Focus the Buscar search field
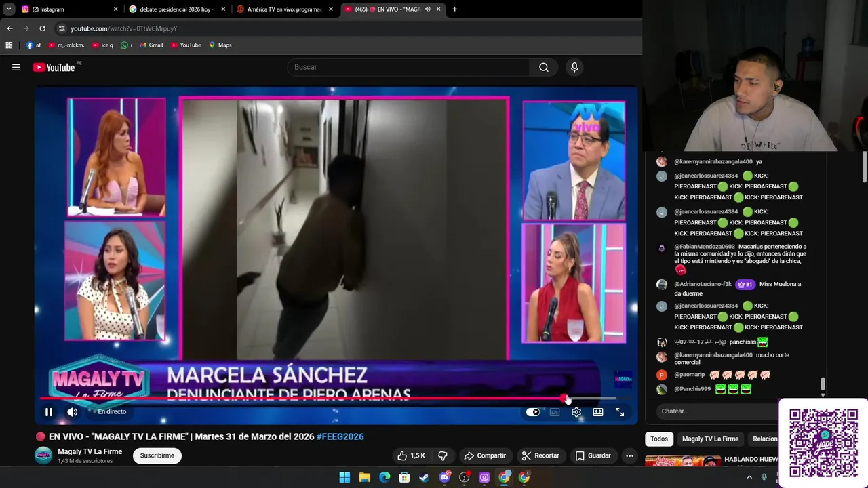868x488 pixels. click(x=409, y=67)
